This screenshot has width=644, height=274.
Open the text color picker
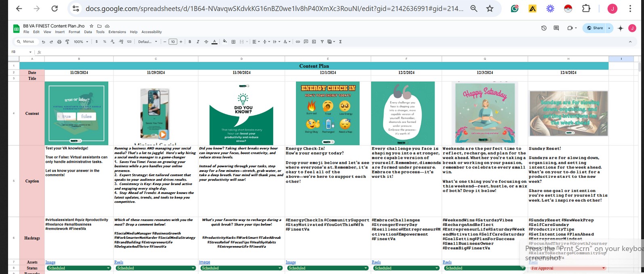(x=214, y=42)
